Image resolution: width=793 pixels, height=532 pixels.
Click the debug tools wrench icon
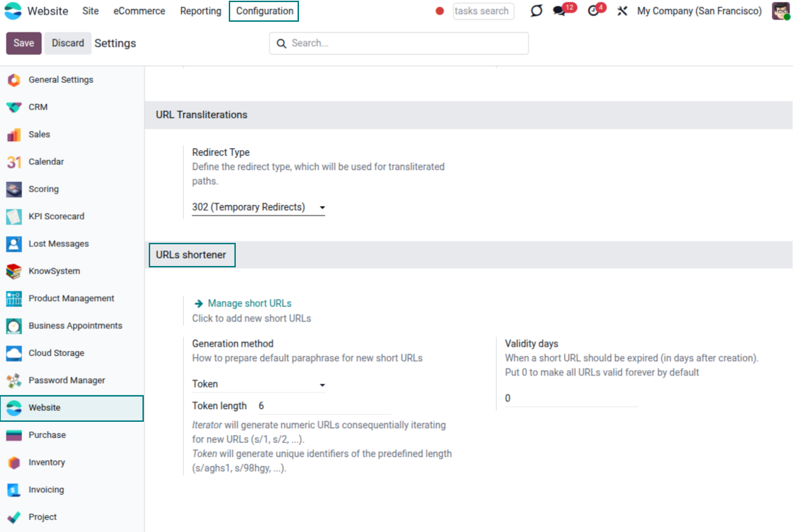[622, 11]
